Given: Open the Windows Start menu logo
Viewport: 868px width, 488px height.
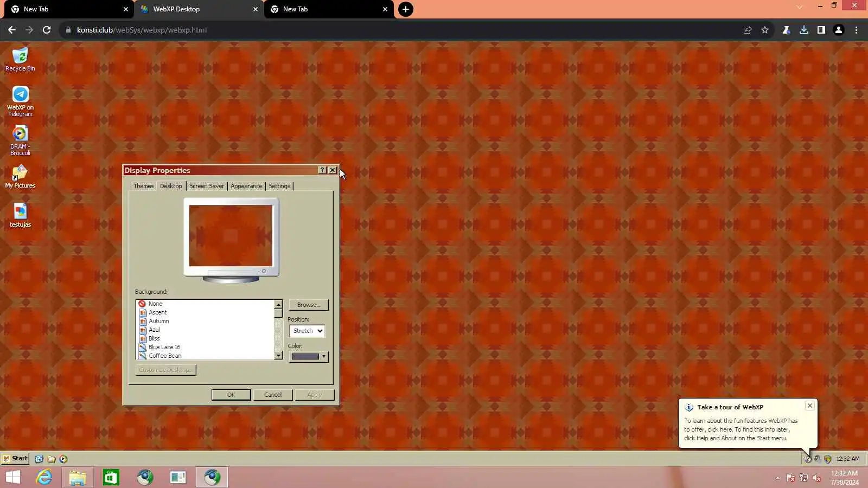Looking at the screenshot, I should (13, 477).
